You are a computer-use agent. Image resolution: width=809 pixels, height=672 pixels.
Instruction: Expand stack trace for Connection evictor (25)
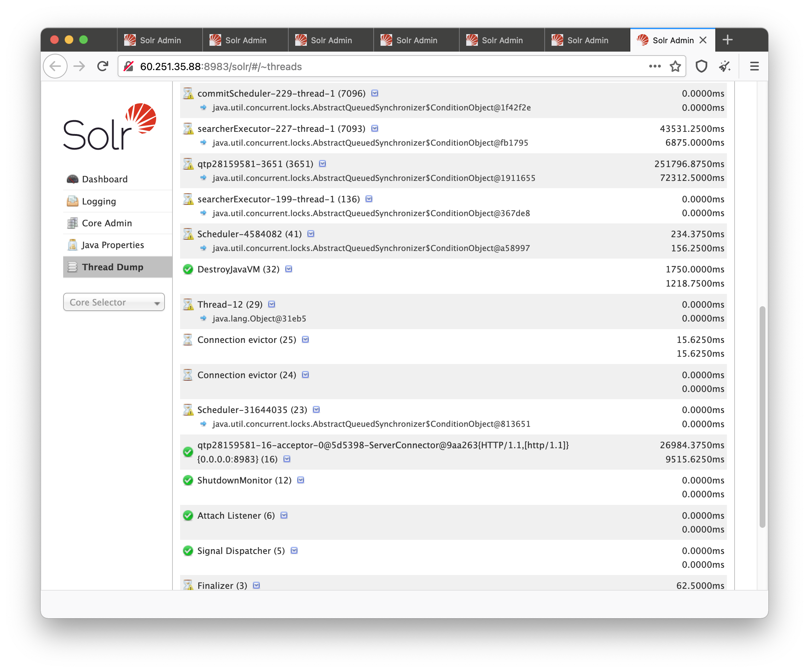coord(305,340)
